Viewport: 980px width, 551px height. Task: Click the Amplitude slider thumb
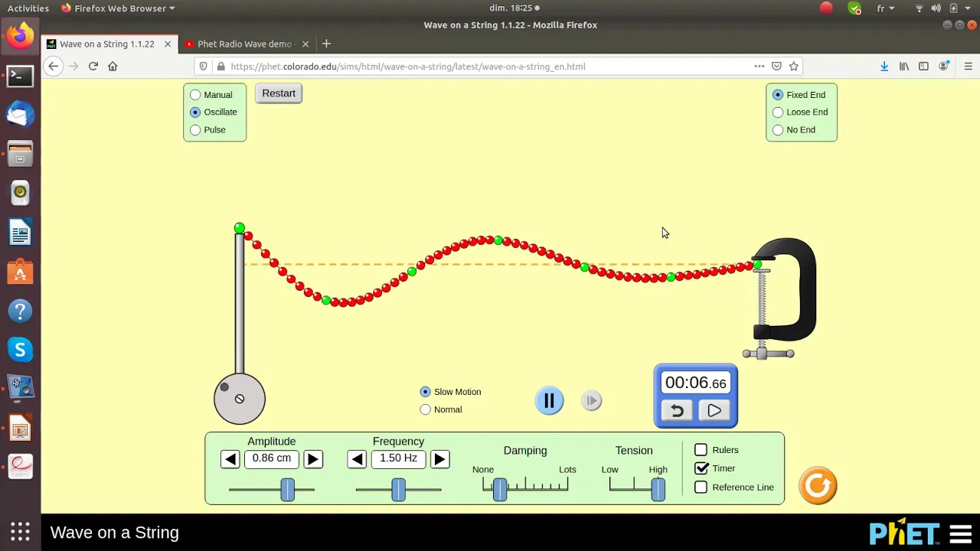point(288,490)
